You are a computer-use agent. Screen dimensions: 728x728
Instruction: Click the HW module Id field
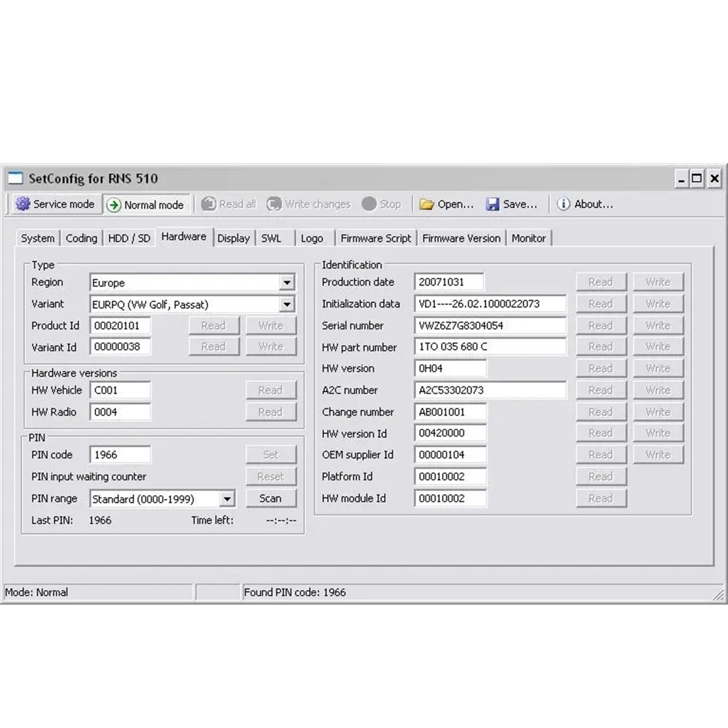coord(450,498)
